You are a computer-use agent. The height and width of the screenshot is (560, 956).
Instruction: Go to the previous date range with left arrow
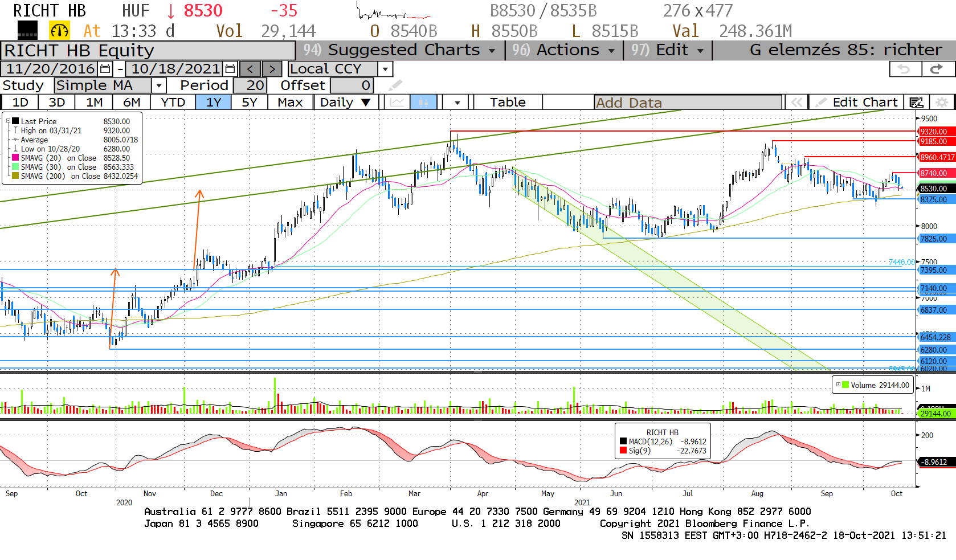(x=250, y=69)
